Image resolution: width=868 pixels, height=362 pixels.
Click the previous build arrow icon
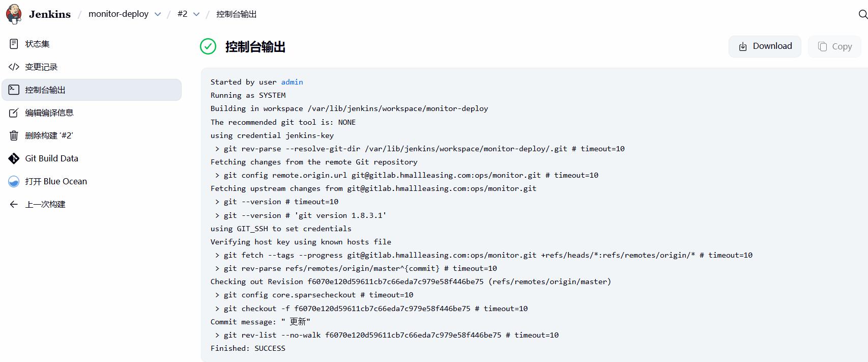[14, 204]
